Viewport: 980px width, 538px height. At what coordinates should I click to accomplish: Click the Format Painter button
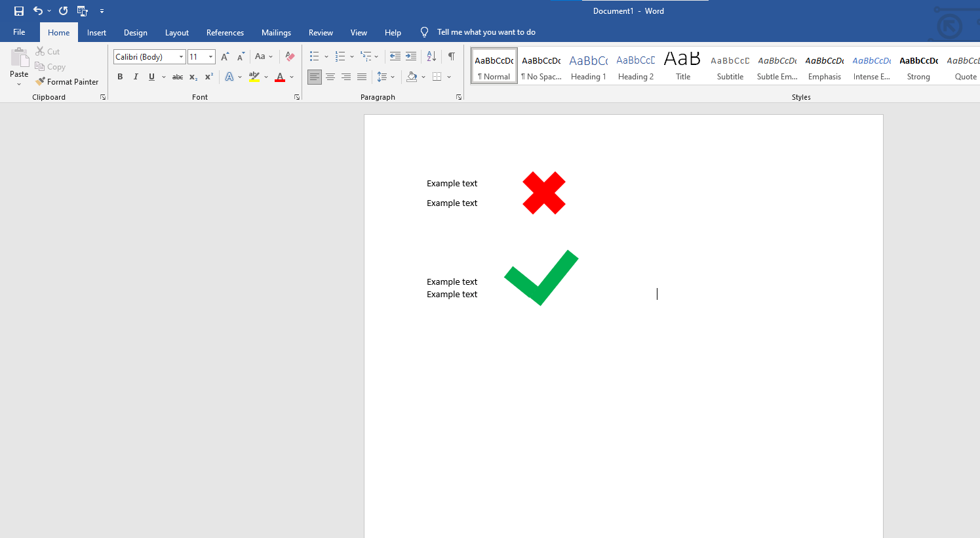67,82
